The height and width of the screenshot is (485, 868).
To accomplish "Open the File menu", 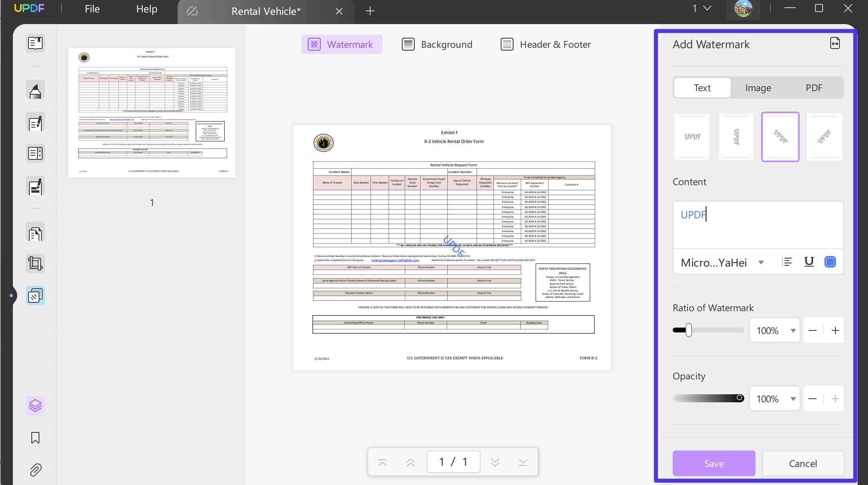I will click(92, 9).
